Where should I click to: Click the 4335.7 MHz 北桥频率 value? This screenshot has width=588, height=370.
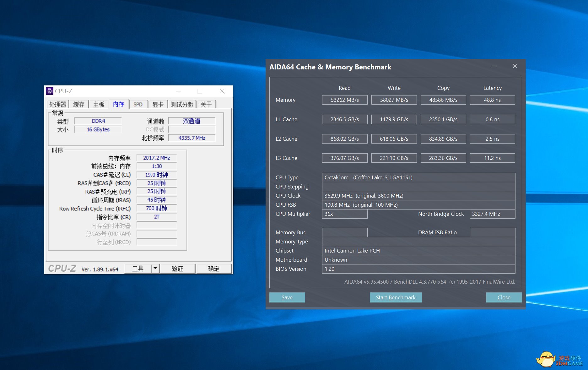192,138
